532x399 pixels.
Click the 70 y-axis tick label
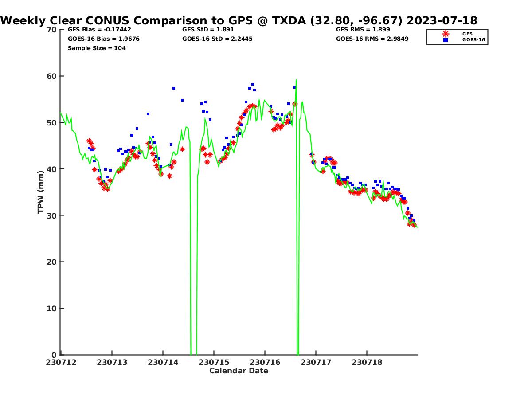click(x=52, y=30)
